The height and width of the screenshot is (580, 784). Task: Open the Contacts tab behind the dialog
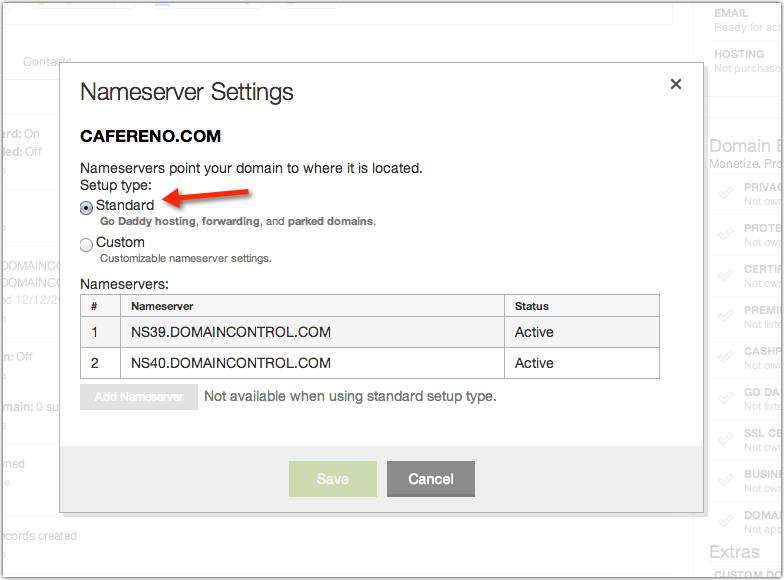click(47, 62)
